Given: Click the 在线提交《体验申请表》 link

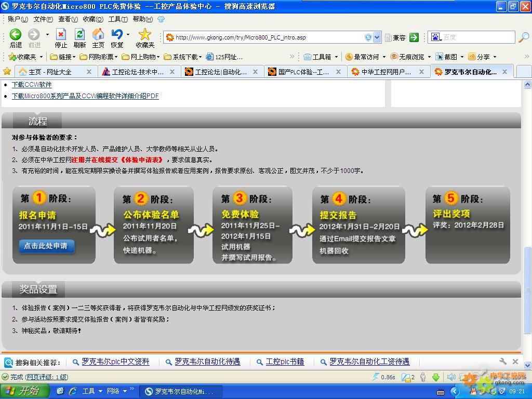Looking at the screenshot, I should pos(128,159).
